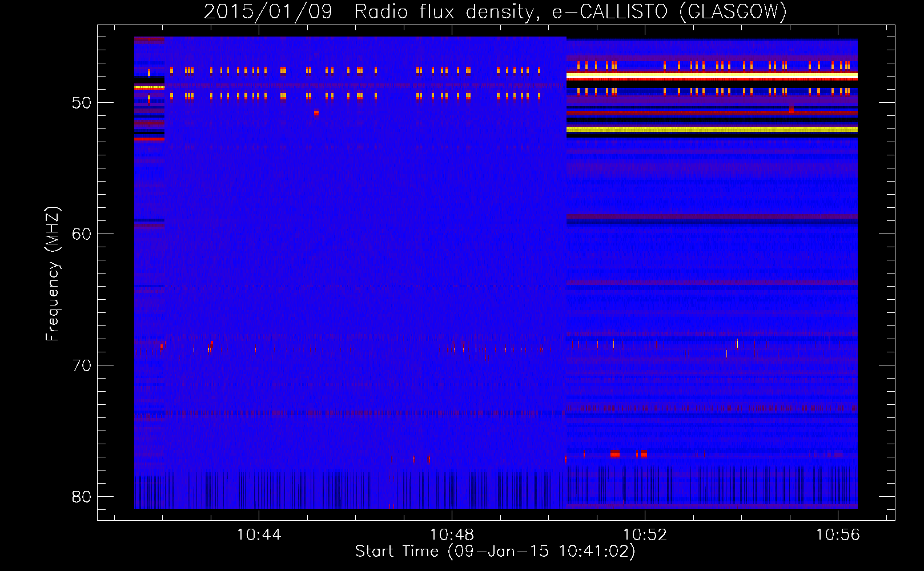Click the 10:44 time tick label
The width and height of the screenshot is (924, 571).
(x=259, y=535)
